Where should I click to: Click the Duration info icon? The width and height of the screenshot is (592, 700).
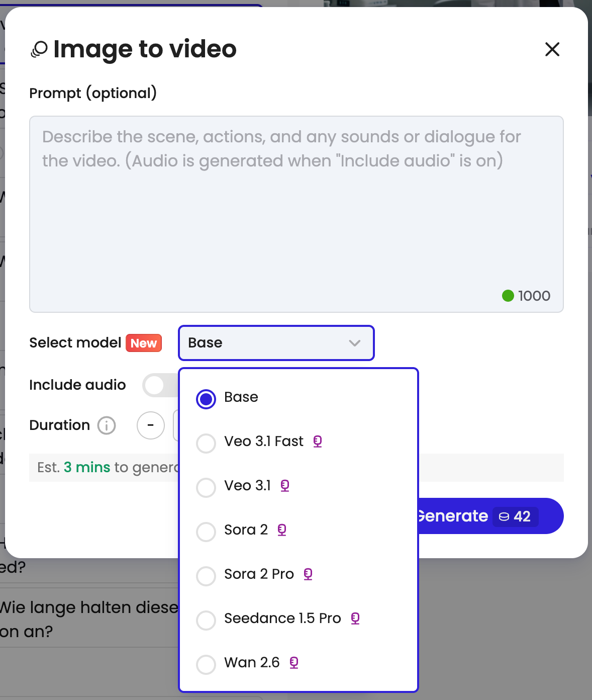click(x=107, y=425)
